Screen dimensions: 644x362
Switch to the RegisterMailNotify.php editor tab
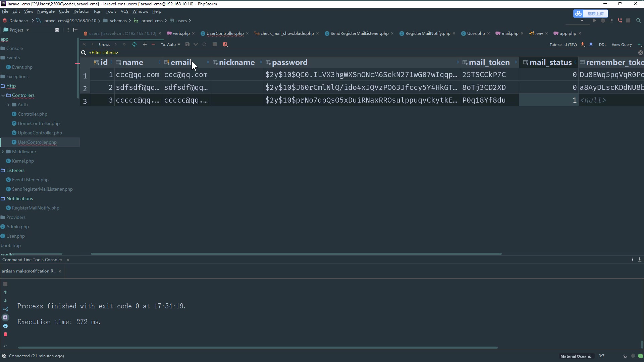pyautogui.click(x=428, y=34)
